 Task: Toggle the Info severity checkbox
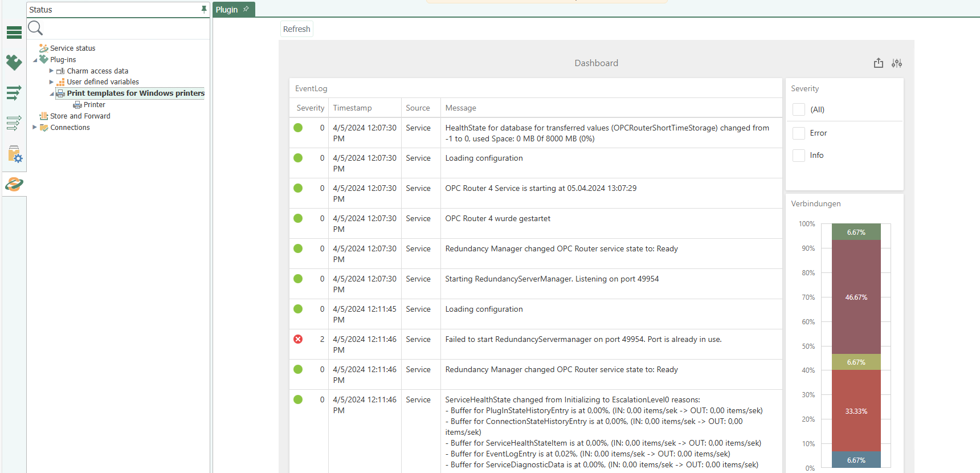(x=799, y=155)
